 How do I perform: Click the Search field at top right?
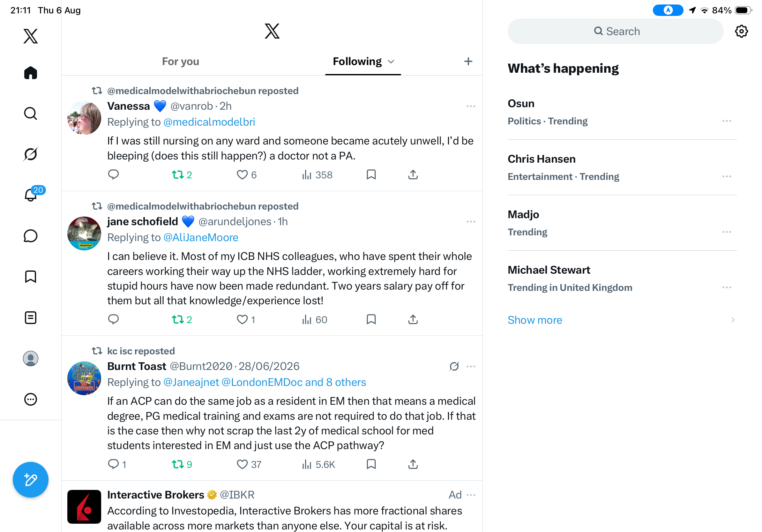615,31
